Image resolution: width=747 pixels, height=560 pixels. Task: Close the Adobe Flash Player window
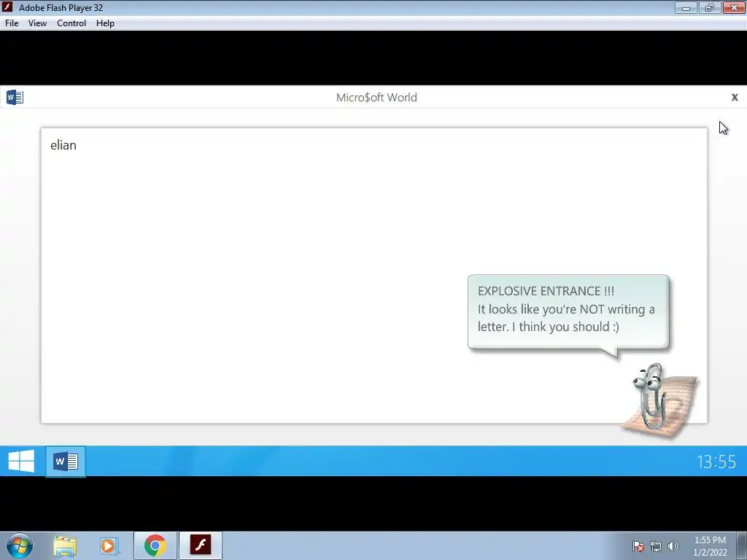click(x=734, y=7)
